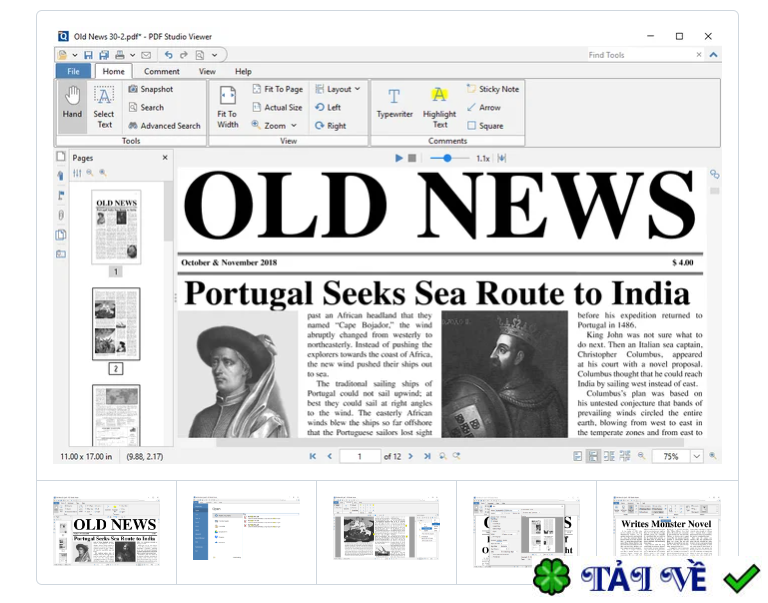Go to the next page

410,456
